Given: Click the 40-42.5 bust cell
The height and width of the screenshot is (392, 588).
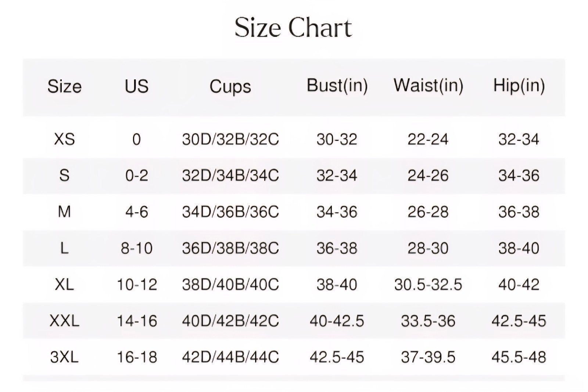Looking at the screenshot, I should (x=337, y=321).
